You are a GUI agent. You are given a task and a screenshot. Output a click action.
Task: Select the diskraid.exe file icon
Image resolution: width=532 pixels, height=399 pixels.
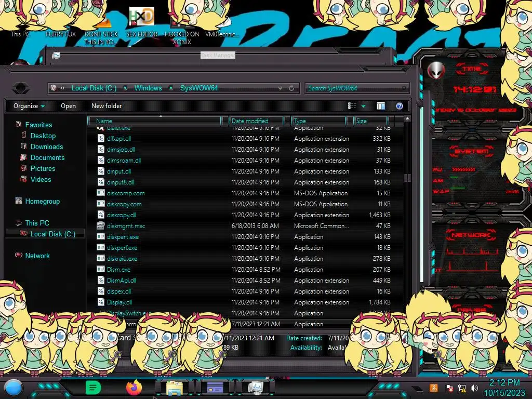(101, 259)
